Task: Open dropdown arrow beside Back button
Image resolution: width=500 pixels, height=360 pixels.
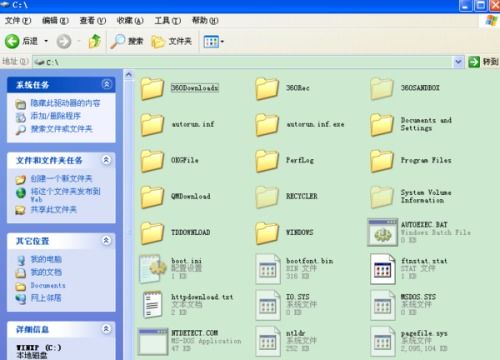Action: (x=46, y=41)
